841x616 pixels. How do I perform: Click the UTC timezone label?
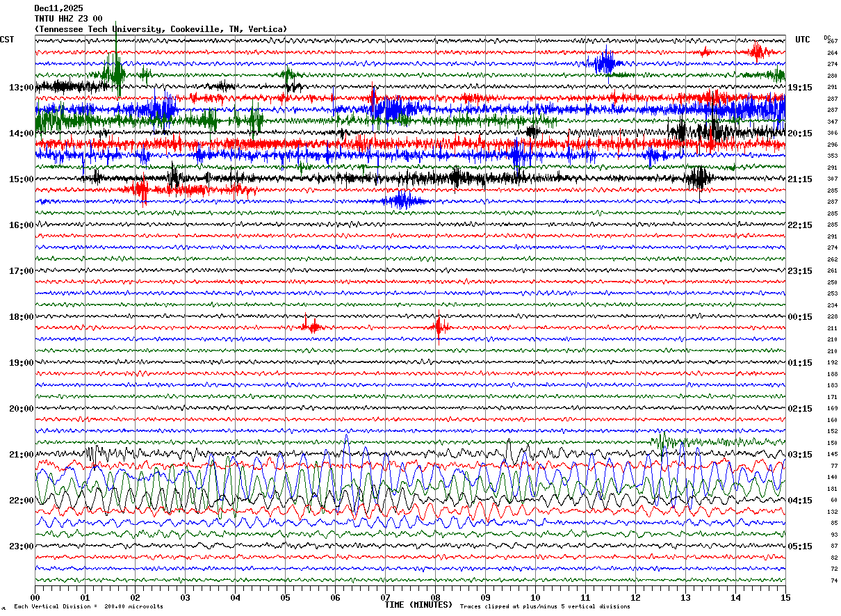click(802, 40)
